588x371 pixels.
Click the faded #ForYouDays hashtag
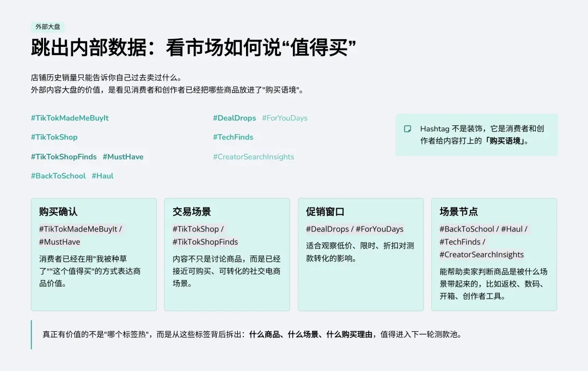coord(285,118)
